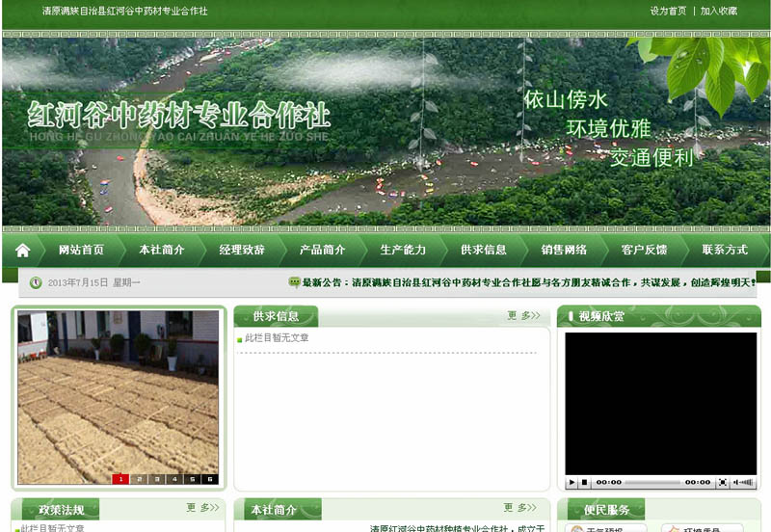Screen dimensions: 771x532
Task: Play the video in 视频欣赏 player
Action: point(572,482)
